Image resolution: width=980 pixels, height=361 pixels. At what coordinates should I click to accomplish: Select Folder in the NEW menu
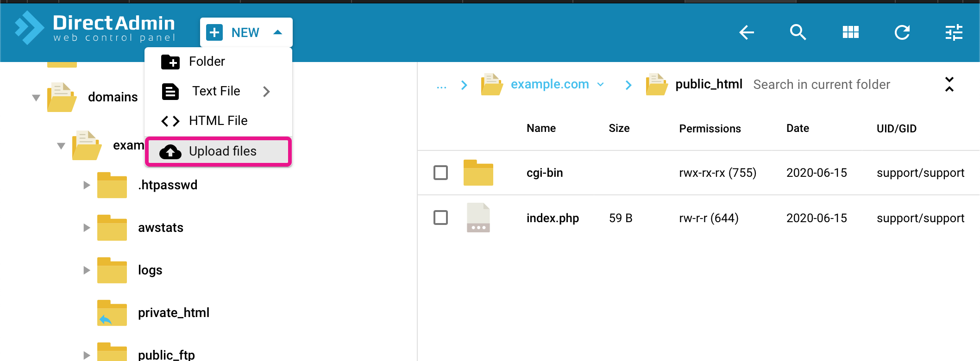pos(207,62)
